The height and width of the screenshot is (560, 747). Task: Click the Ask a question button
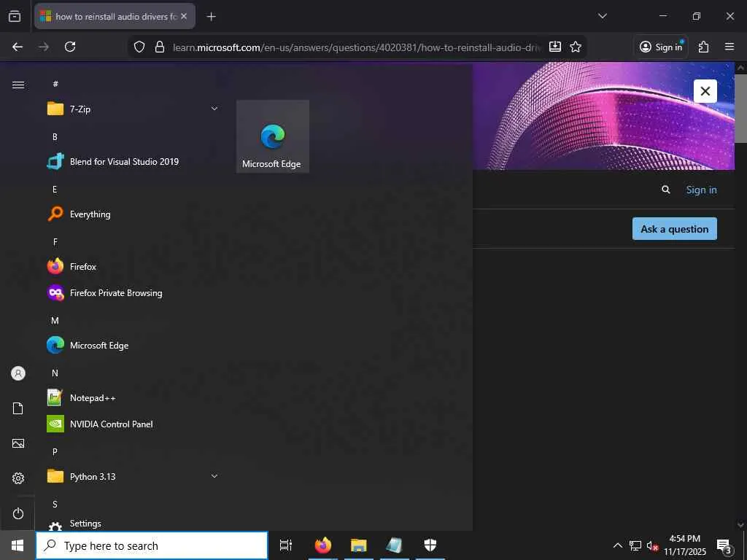click(675, 229)
